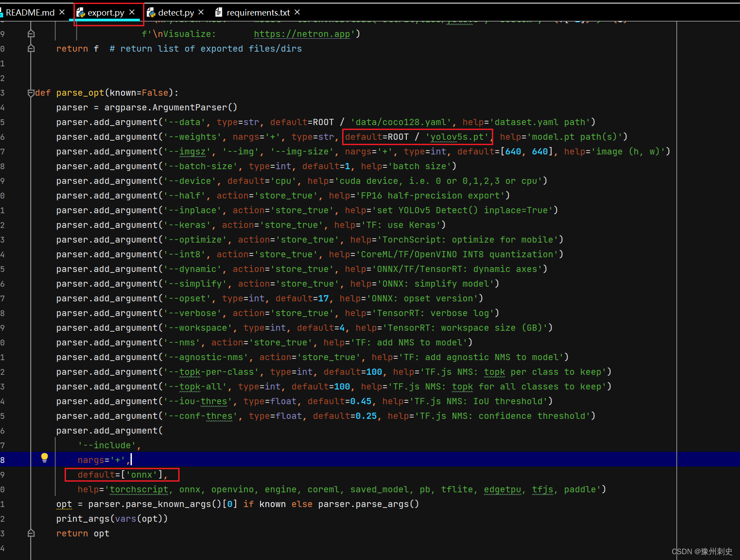Click '# return list of exported files/dirs' comment
This screenshot has width=740, height=560.
pyautogui.click(x=206, y=49)
